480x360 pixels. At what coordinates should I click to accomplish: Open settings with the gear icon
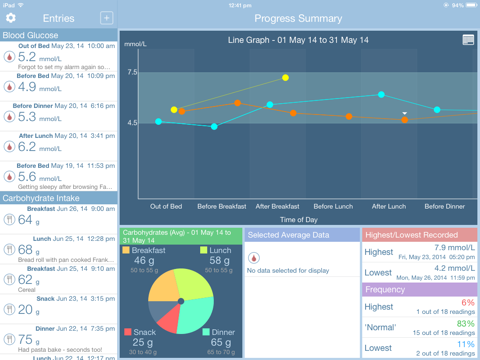[11, 18]
